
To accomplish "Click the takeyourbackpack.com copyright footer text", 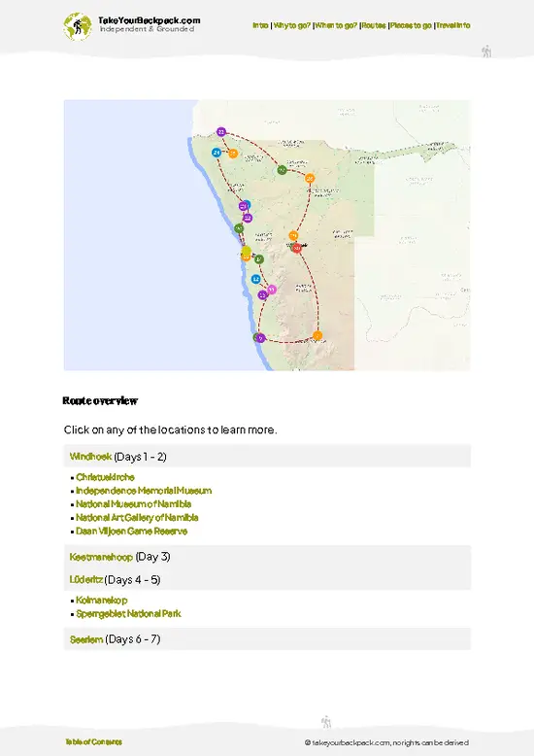I will pyautogui.click(x=386, y=742).
